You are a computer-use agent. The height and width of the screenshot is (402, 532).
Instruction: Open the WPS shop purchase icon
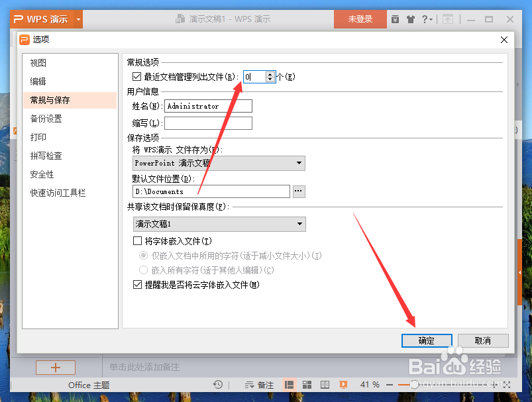point(395,19)
